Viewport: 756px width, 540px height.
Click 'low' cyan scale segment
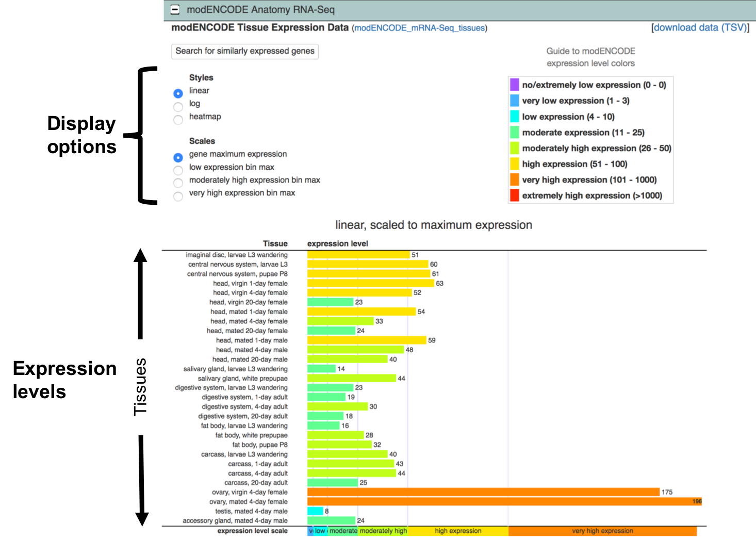coord(320,531)
